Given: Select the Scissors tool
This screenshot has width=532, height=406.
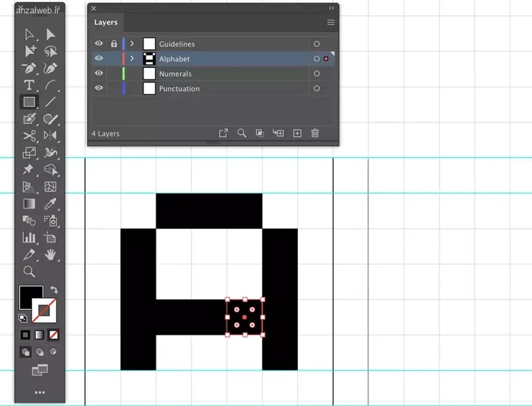Looking at the screenshot, I should (x=29, y=135).
